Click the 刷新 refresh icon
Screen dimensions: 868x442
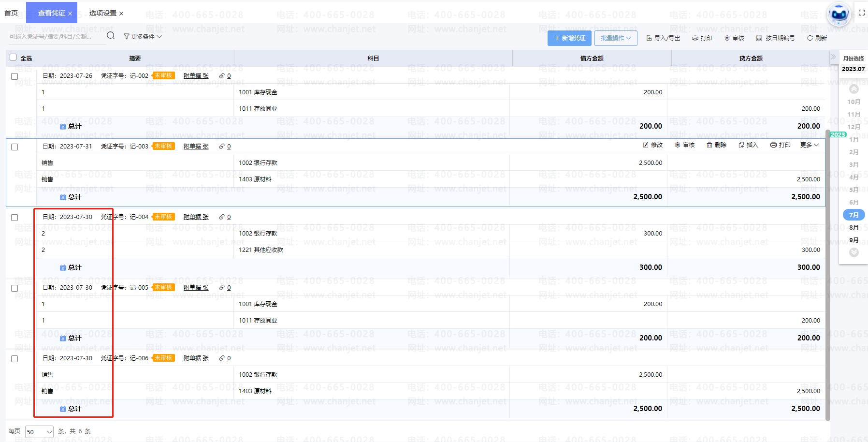coord(810,38)
